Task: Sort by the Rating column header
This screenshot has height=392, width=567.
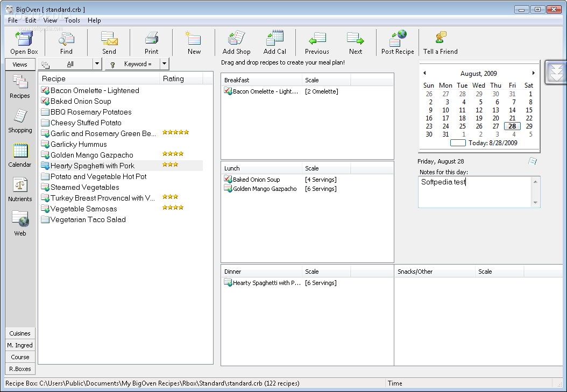Action: (181, 79)
